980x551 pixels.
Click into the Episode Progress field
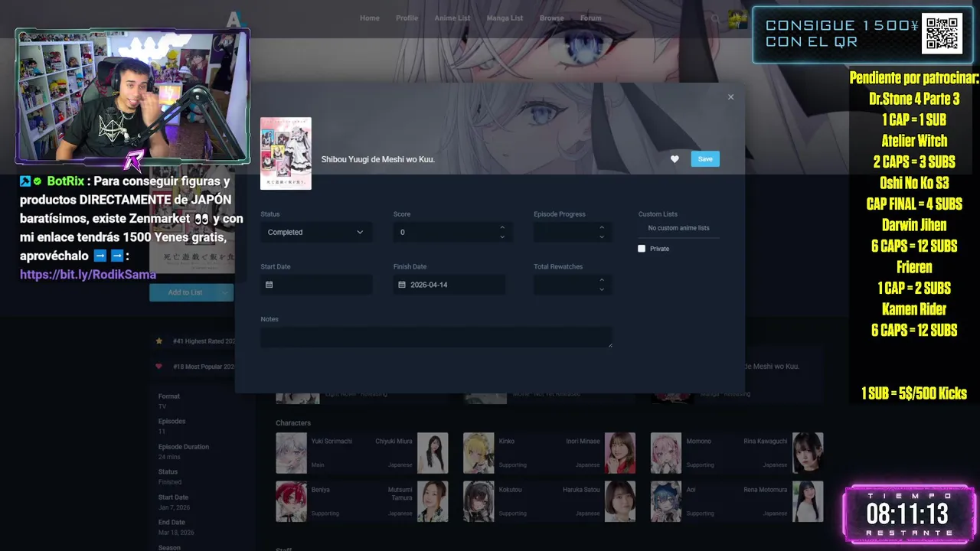[x=573, y=232]
